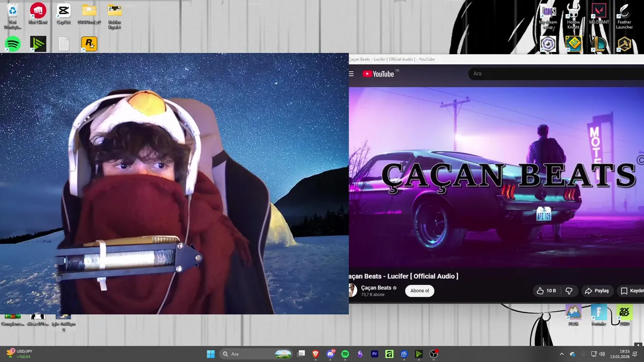
Task: Open the OneDrive cloud tray icon
Action: tap(573, 354)
